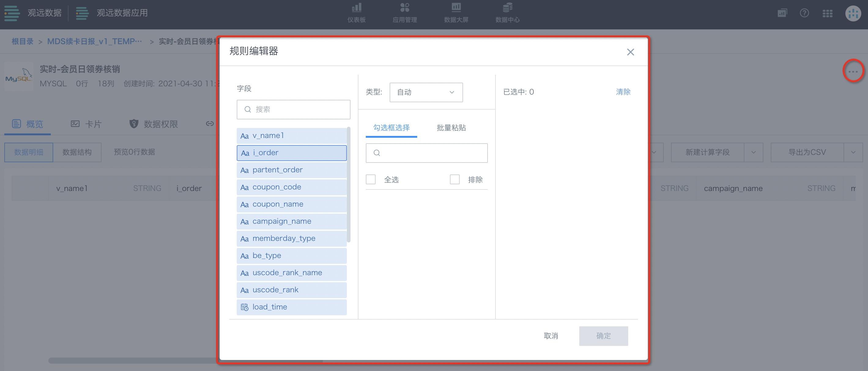Viewport: 868px width, 371px height.
Task: Click the 清除 clear link
Action: tap(623, 92)
